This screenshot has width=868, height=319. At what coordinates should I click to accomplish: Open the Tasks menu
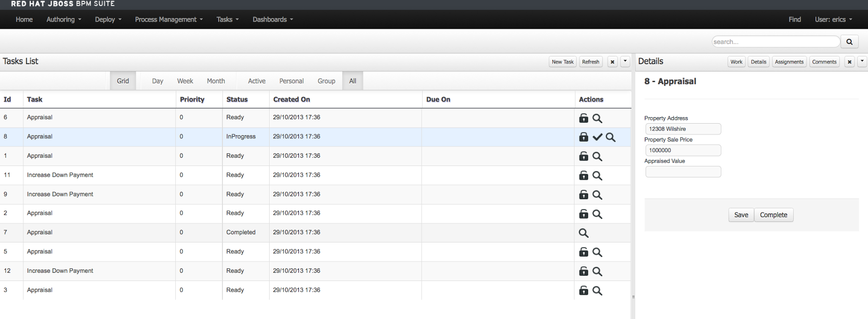click(227, 20)
